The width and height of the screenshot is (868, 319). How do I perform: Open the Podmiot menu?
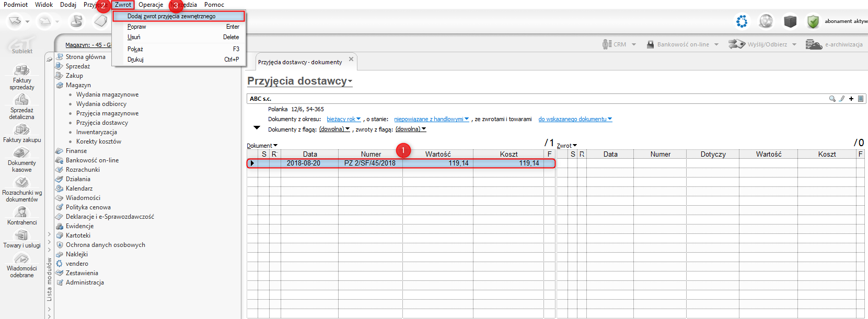[16, 5]
